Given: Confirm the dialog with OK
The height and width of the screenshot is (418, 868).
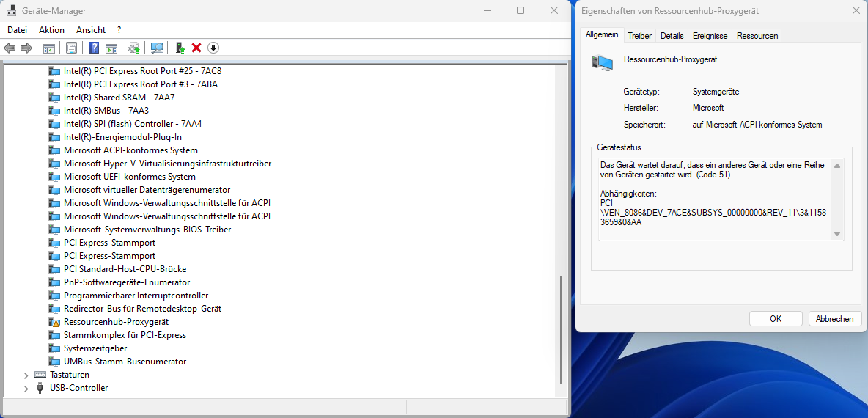Looking at the screenshot, I should pos(776,318).
